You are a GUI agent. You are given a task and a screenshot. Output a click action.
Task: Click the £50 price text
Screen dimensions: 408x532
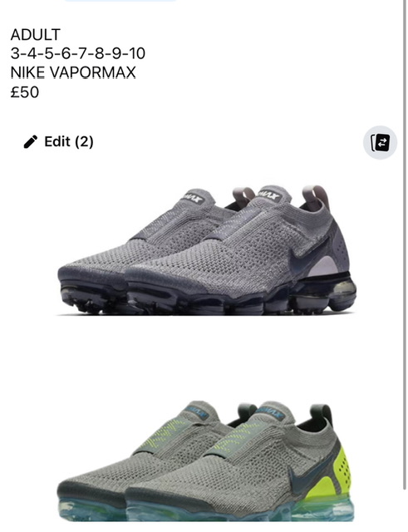coord(25,92)
